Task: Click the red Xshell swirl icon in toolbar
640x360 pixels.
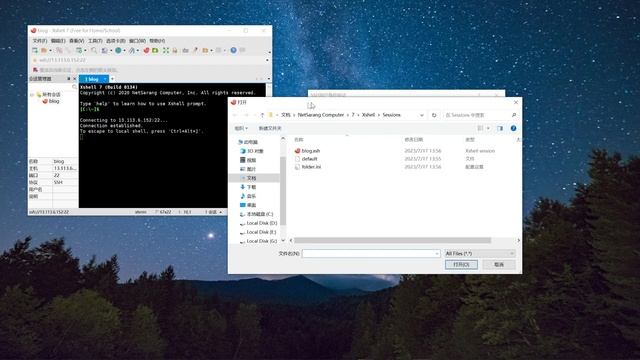Action: pos(146,50)
